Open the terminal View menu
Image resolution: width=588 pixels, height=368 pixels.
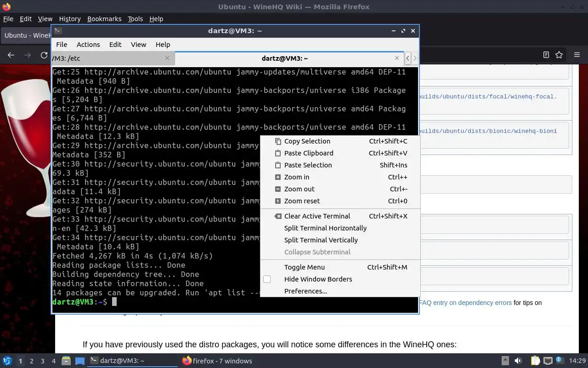(x=138, y=45)
